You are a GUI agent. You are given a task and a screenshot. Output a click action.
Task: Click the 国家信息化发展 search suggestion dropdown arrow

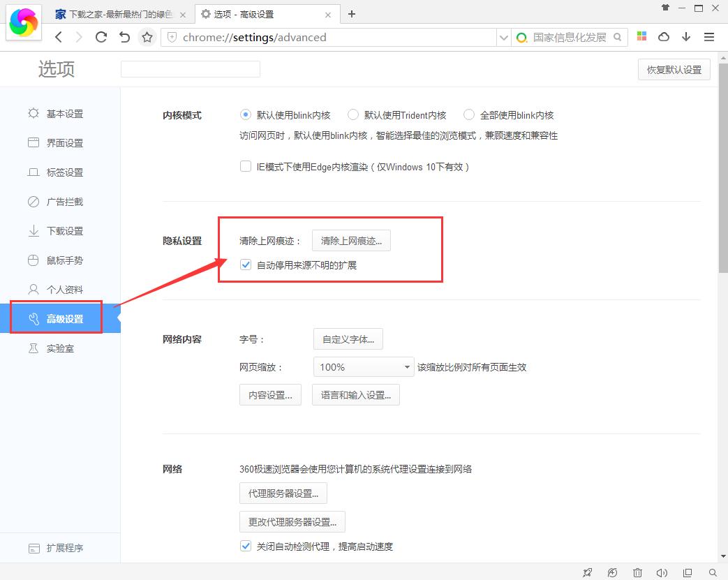pyautogui.click(x=504, y=36)
